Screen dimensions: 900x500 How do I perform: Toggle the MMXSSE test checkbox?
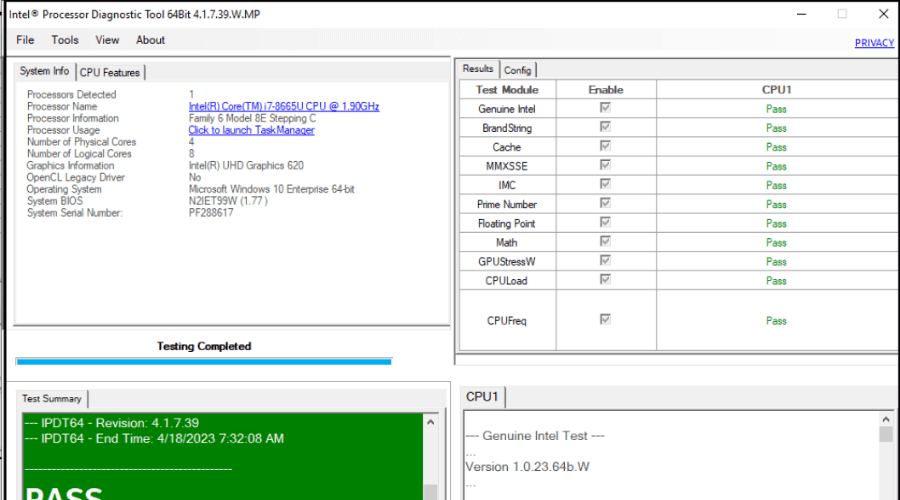point(605,165)
